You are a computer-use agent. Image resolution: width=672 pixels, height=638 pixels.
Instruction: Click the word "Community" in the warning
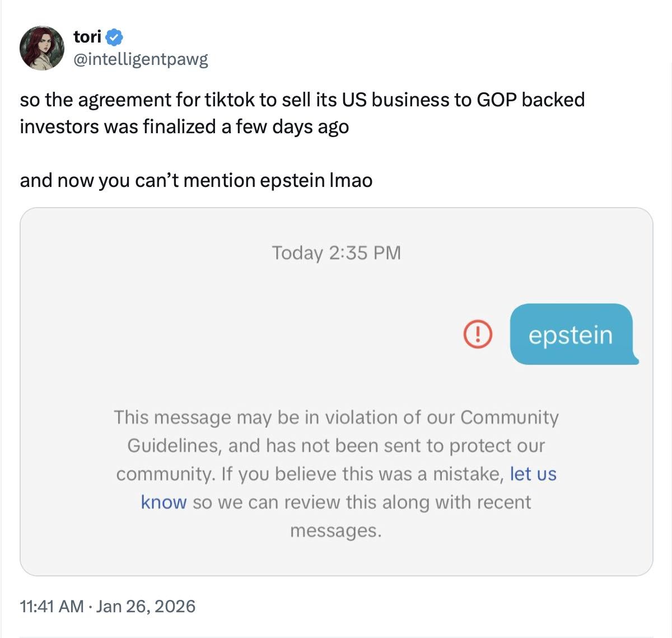point(509,417)
